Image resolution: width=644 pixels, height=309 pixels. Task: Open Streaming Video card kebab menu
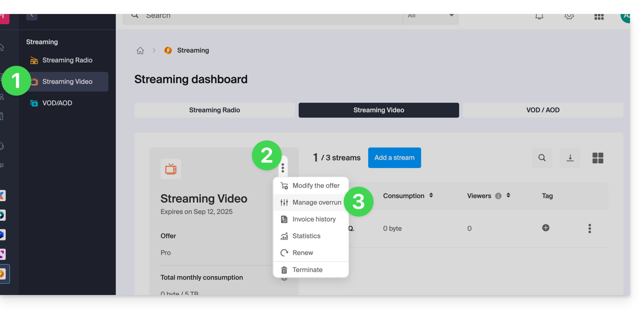tap(283, 168)
